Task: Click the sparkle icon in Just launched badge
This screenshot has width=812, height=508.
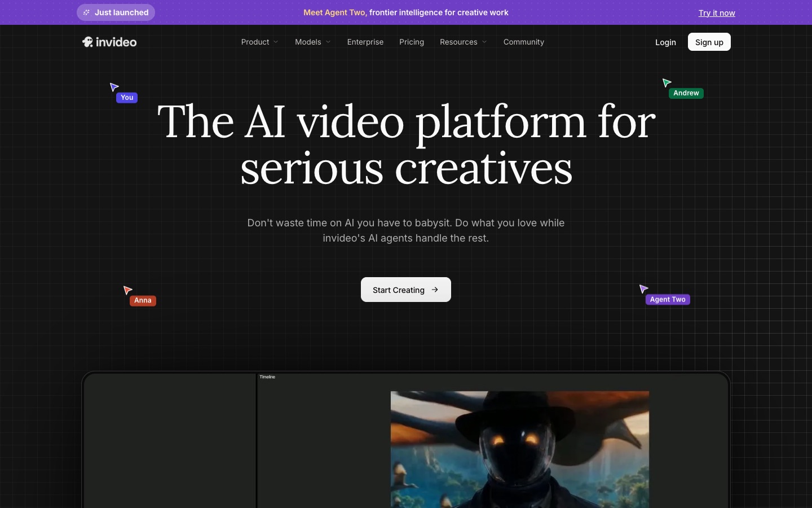Action: (86, 12)
